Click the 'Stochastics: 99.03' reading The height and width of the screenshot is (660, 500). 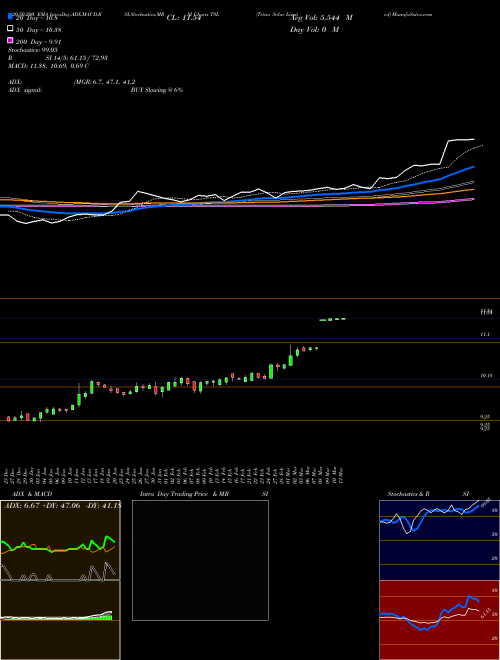(x=32, y=50)
